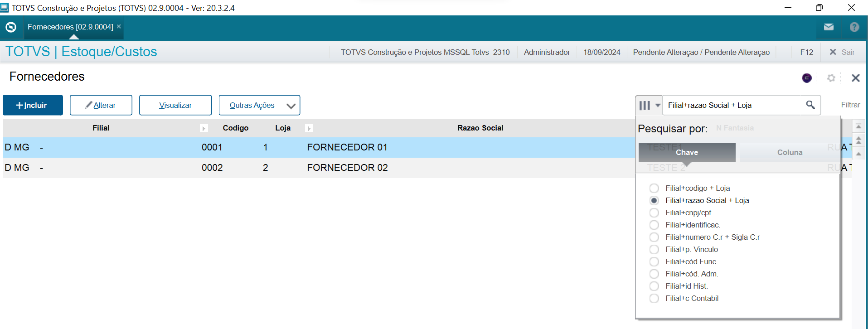
Task: Click the search magnifier icon
Action: pyautogui.click(x=810, y=105)
